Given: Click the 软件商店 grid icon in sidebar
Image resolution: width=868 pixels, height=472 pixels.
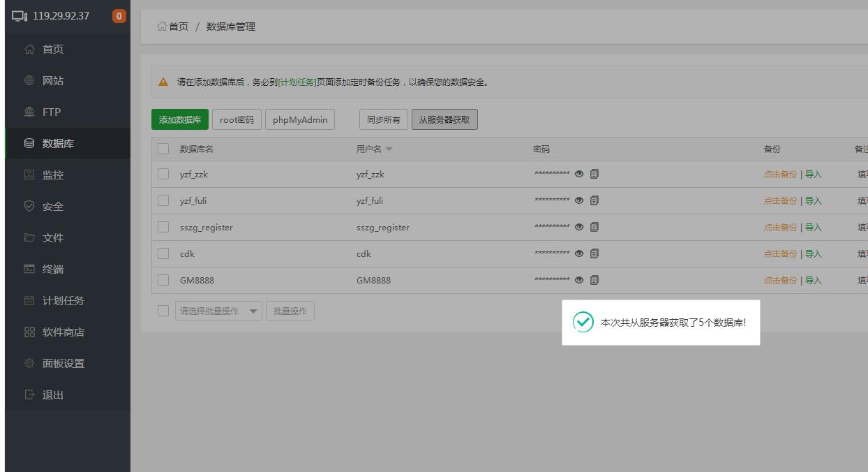Looking at the screenshot, I should (x=29, y=332).
